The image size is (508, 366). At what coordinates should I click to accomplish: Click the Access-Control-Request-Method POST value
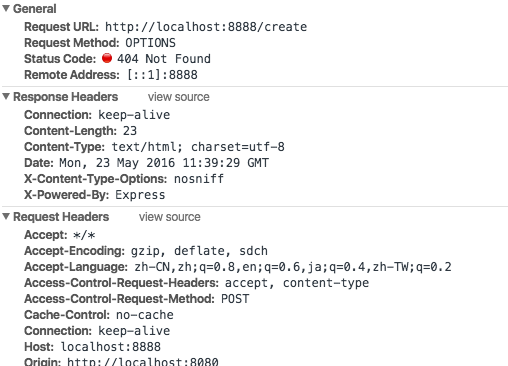pos(235,299)
